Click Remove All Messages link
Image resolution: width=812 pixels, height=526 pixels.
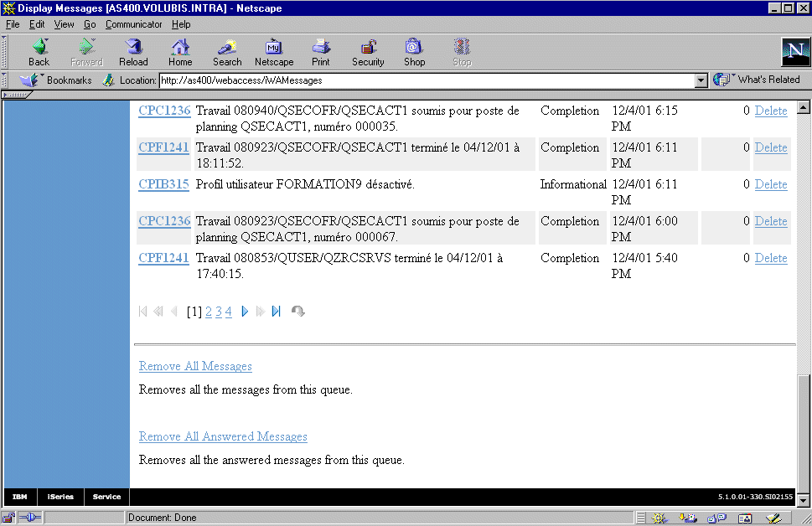click(195, 366)
